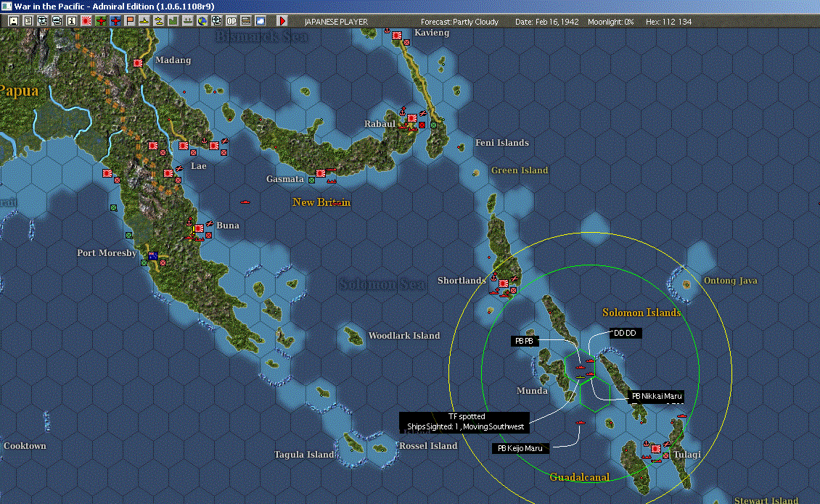This screenshot has height=504, width=820.
Task: Click the red ship marker north of Tulagi
Action: coord(682,416)
